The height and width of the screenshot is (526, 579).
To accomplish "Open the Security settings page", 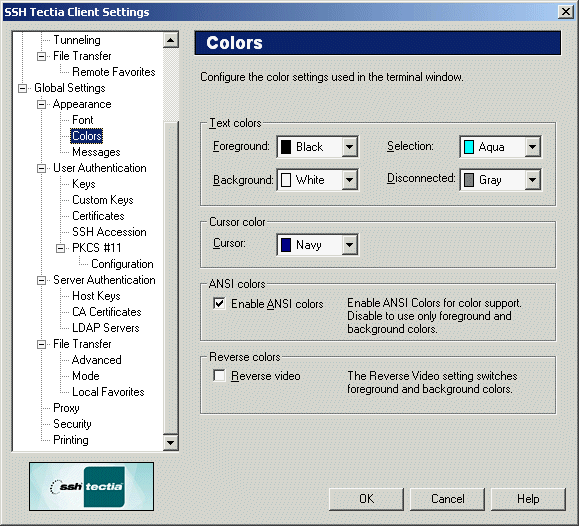I will (72, 424).
